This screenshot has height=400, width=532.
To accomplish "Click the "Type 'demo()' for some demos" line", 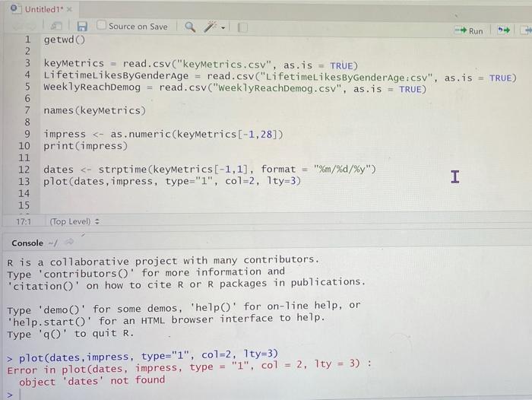I will [184, 308].
